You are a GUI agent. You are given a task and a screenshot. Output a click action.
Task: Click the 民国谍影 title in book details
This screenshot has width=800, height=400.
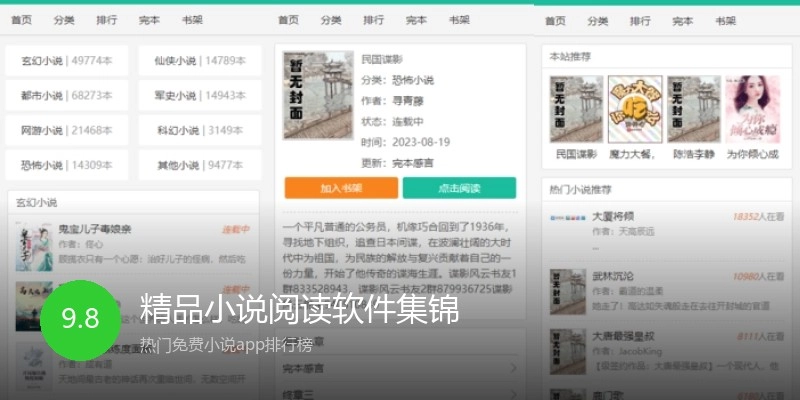382,59
